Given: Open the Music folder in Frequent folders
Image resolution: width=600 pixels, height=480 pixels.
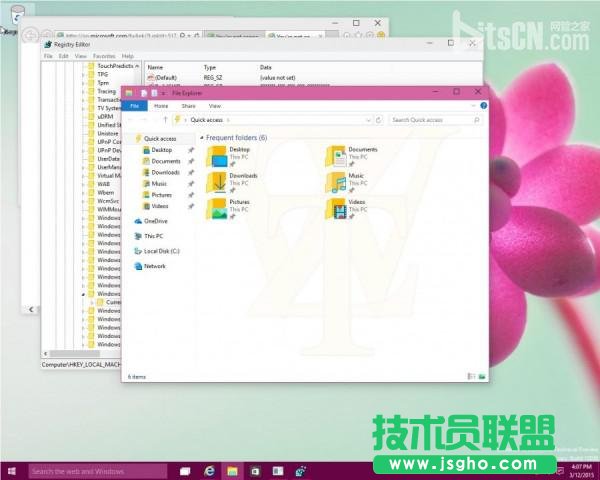Looking at the screenshot, I should [x=346, y=183].
